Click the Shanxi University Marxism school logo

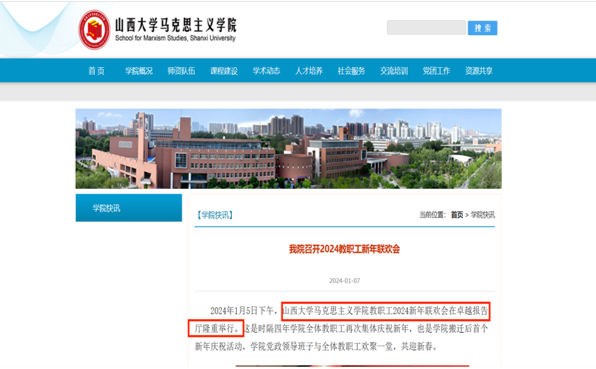pos(94,30)
